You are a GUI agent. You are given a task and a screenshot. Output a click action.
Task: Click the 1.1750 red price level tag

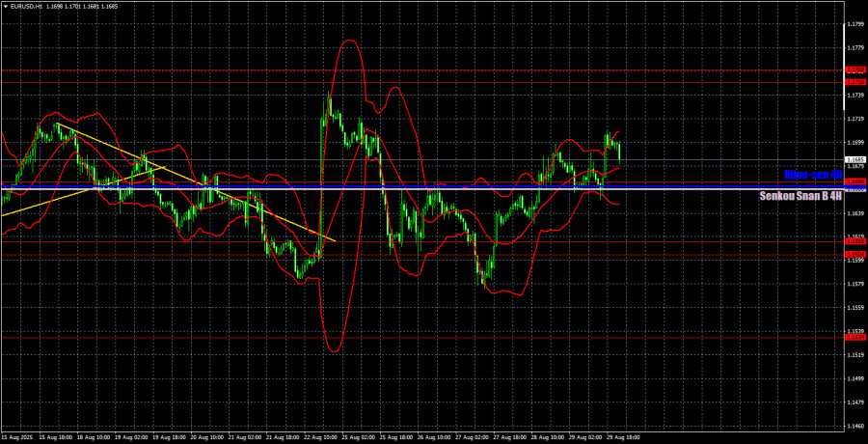tap(855, 82)
